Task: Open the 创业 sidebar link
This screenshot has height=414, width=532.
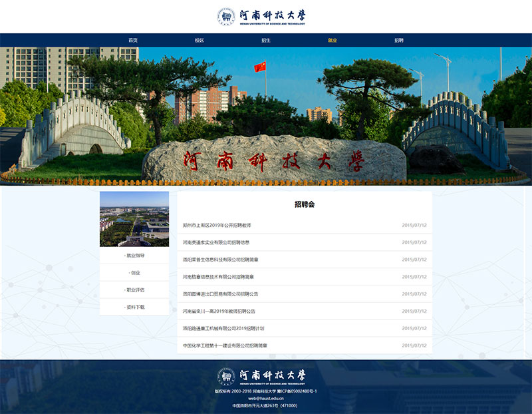Action: (x=134, y=273)
